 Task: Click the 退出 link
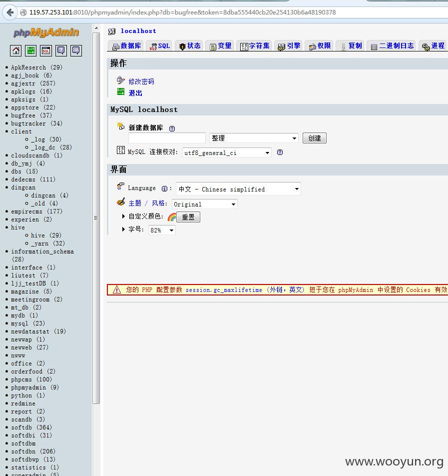point(135,93)
